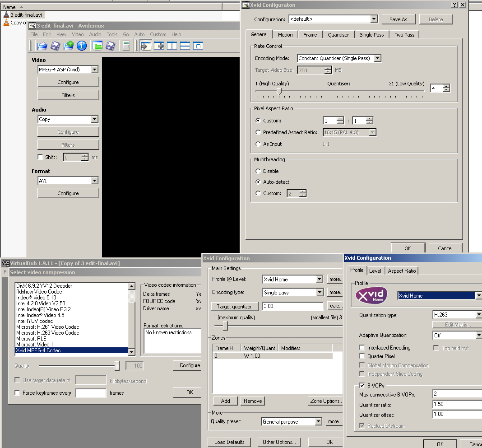
Task: Open the Audio Copy dropdown
Action: point(68,119)
